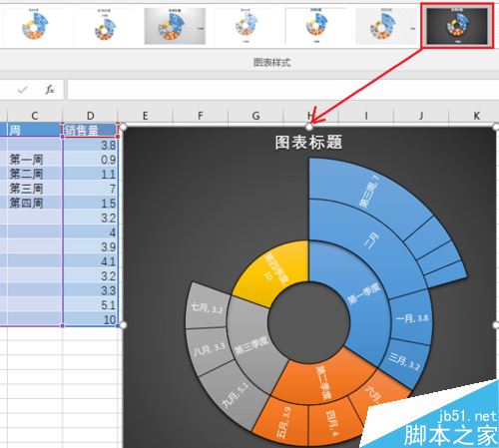
Task: Select column K header
Action: [476, 116]
